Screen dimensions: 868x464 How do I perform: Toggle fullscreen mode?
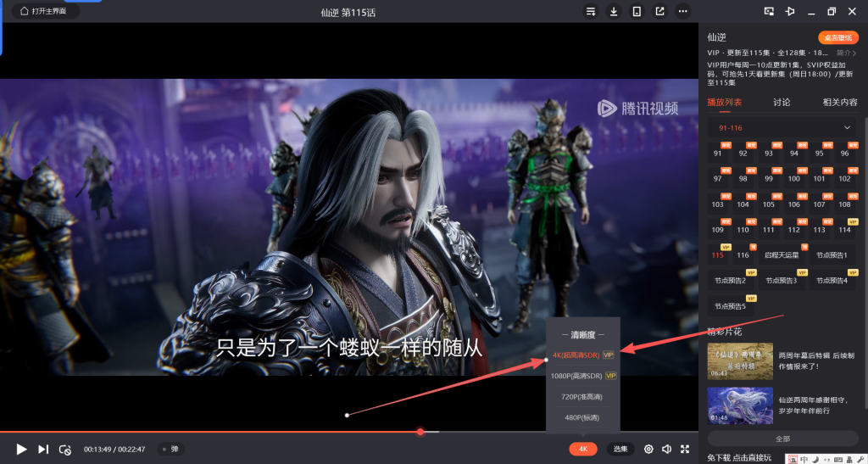point(685,449)
